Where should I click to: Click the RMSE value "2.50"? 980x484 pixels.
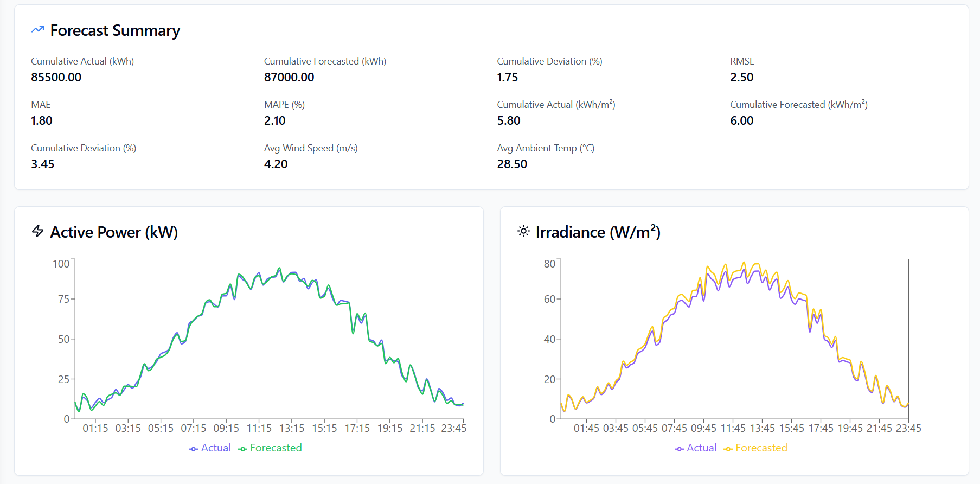click(742, 77)
